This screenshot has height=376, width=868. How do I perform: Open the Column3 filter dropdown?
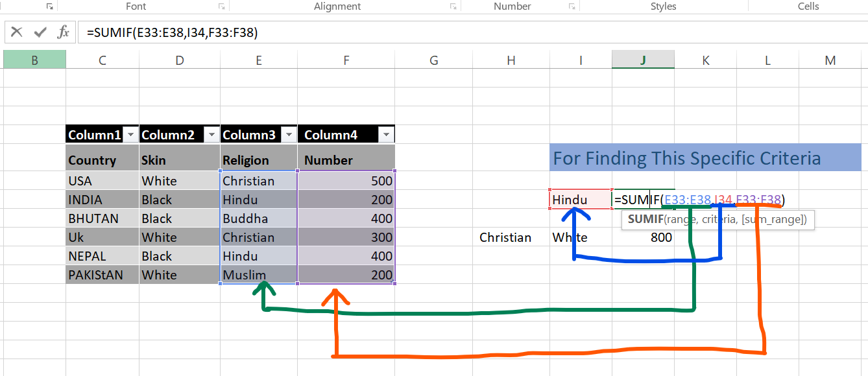(x=288, y=134)
